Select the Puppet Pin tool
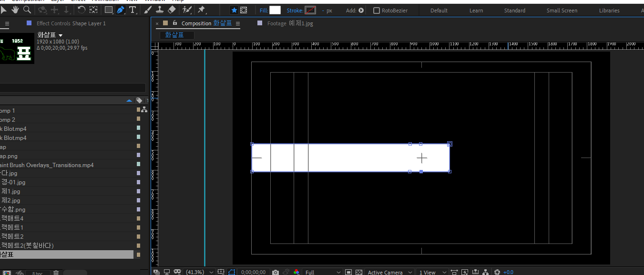Image resolution: width=644 pixels, height=275 pixels. [202, 10]
